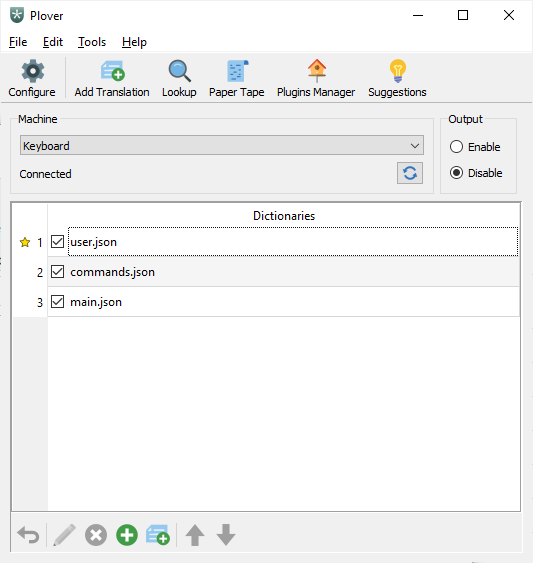Image resolution: width=533 pixels, height=563 pixels.
Task: Open the Configure gear settings
Action: coord(32,78)
